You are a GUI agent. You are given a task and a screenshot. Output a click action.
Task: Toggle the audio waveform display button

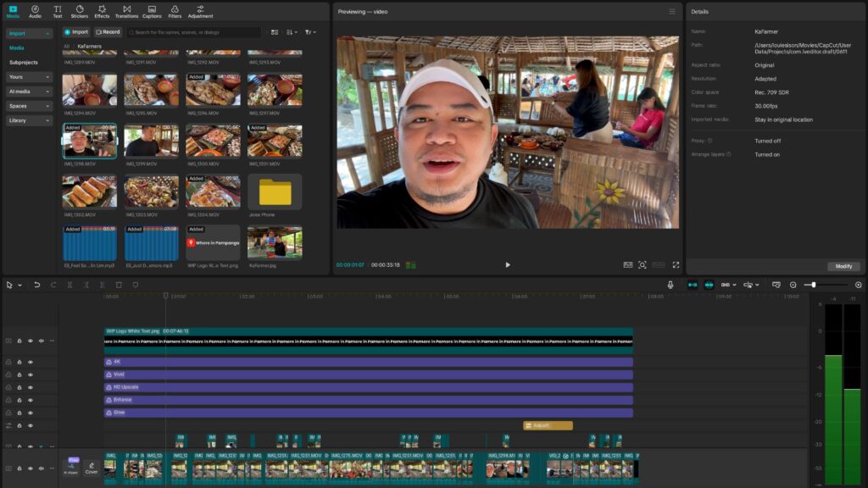[709, 285]
